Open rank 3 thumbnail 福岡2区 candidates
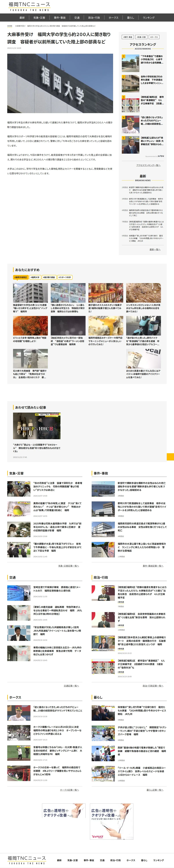 click(130, 104)
